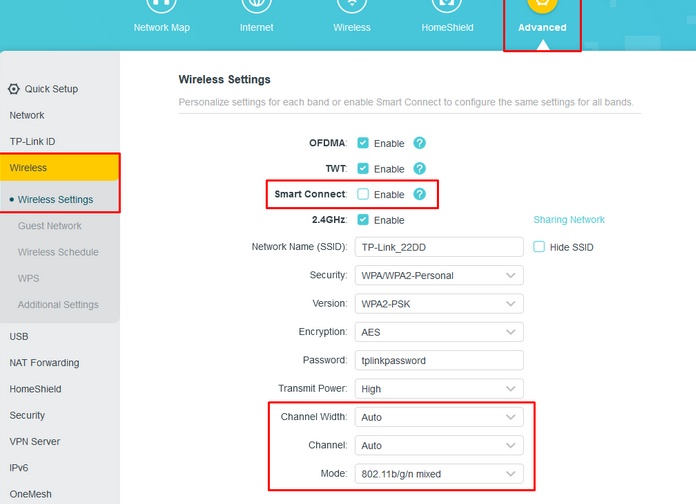Select Wireless Settings submenu item
The image size is (696, 504).
(x=55, y=200)
